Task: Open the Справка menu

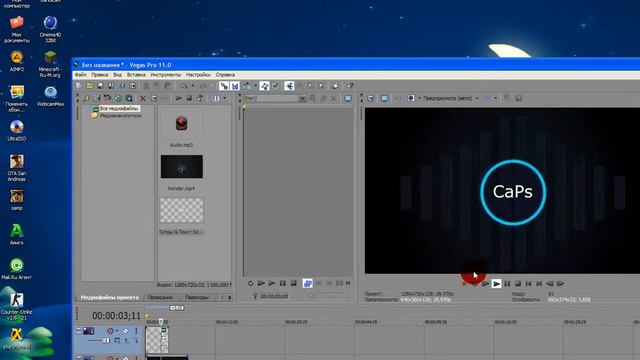Action: pyautogui.click(x=225, y=75)
